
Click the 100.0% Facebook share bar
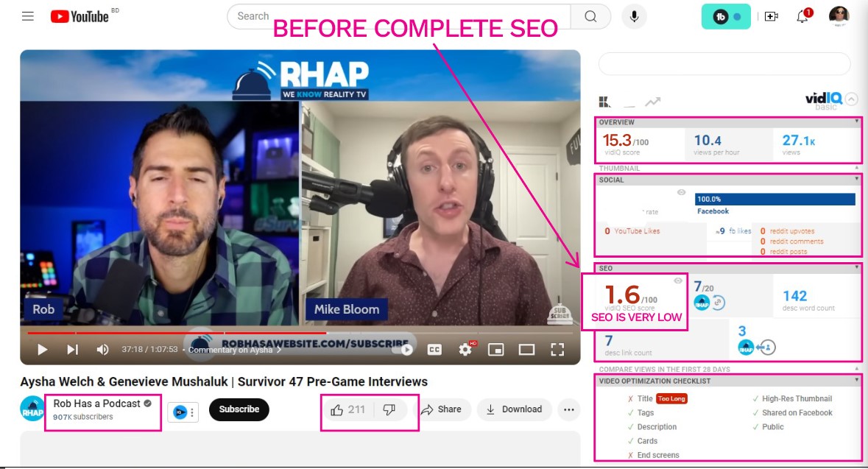click(x=775, y=199)
